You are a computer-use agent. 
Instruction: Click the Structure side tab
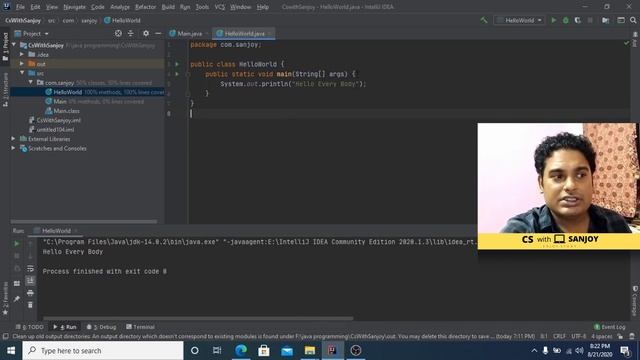click(x=5, y=89)
